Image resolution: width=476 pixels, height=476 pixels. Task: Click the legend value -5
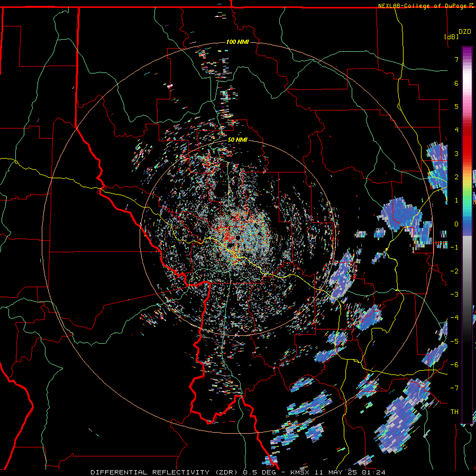coord(454,341)
